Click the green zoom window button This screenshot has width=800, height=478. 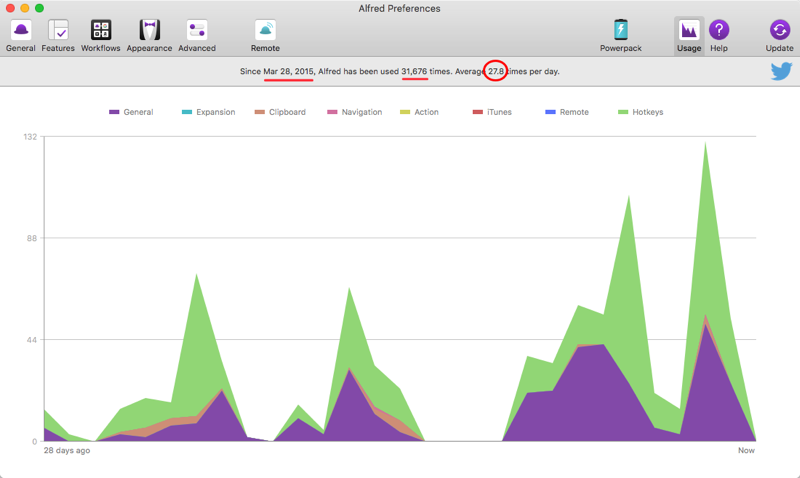[39, 8]
